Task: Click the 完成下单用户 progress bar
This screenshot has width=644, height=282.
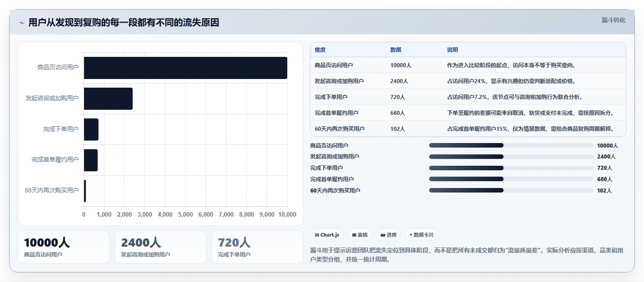Action: [x=511, y=168]
